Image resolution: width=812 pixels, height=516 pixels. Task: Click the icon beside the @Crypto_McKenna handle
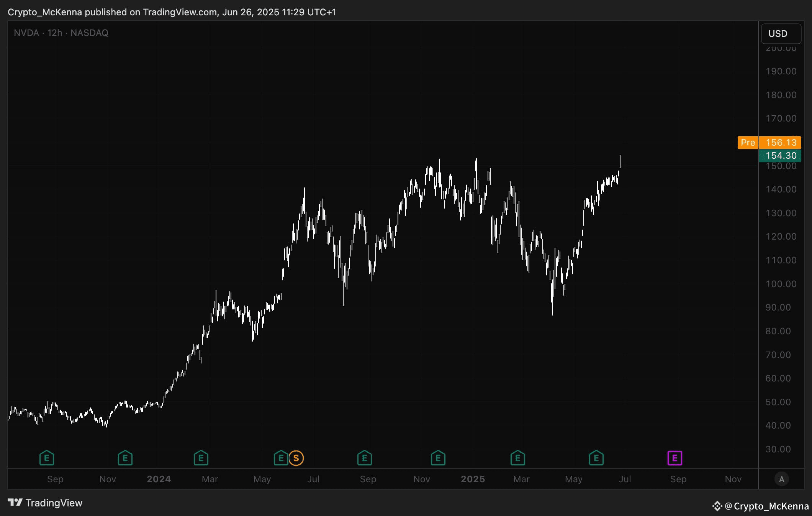(x=717, y=506)
